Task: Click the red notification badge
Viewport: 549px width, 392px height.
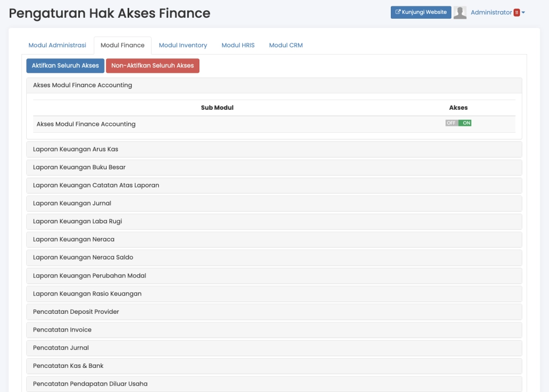Action: [x=517, y=13]
